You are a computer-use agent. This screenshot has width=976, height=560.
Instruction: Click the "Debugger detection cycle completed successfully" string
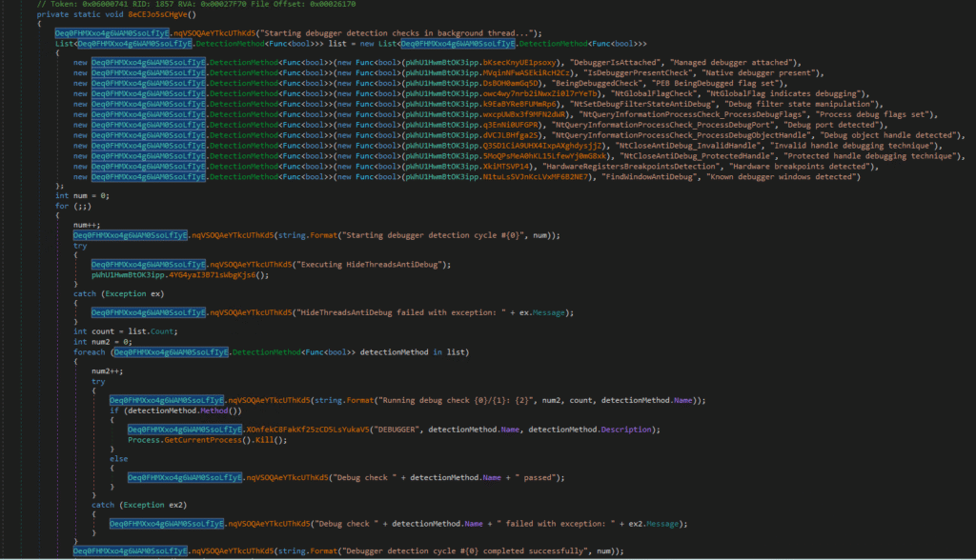pos(449,551)
